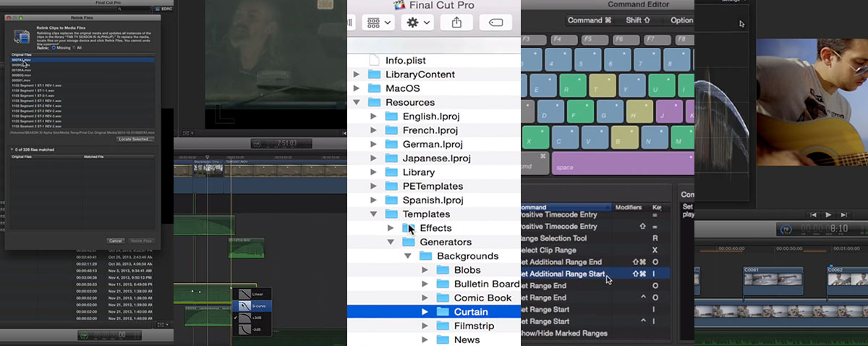868x346 pixels.
Task: Select the Missing relink radio button
Action: tap(54, 48)
